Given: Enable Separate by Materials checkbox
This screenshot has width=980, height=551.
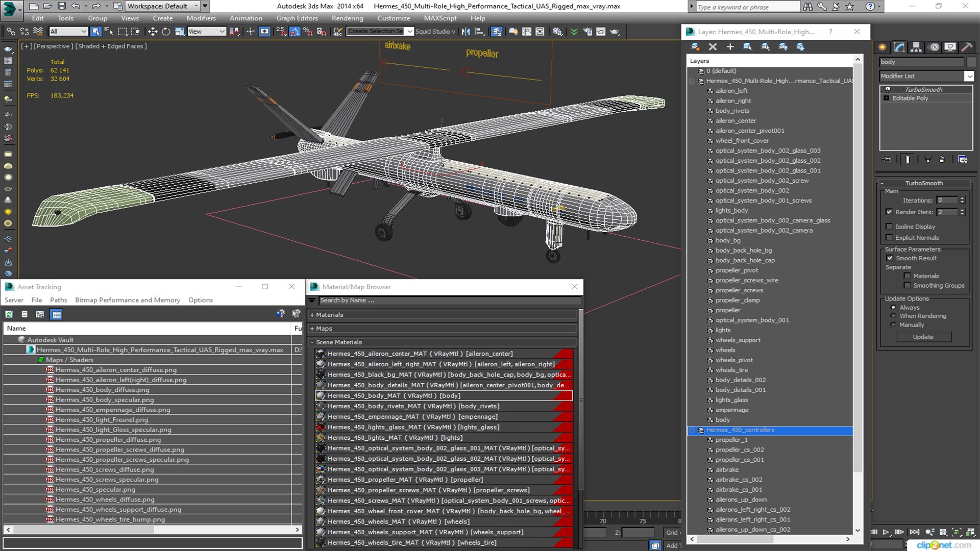Looking at the screenshot, I should pos(907,276).
